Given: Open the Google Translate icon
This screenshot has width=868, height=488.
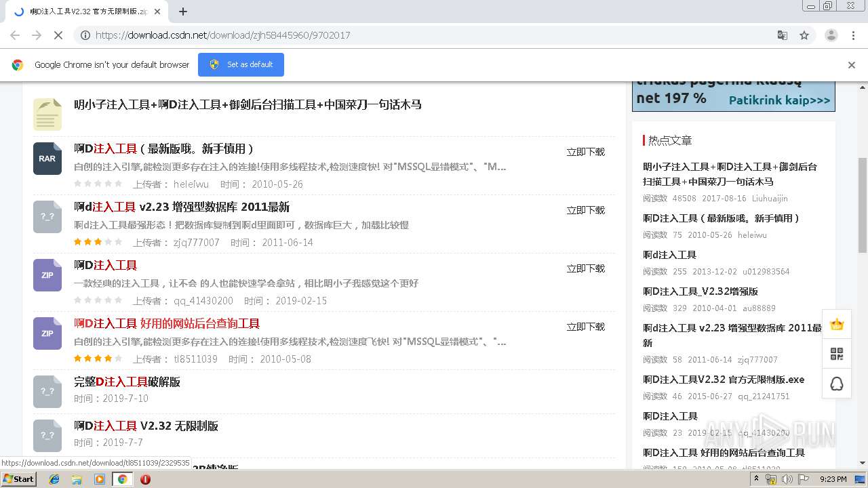Looking at the screenshot, I should tap(782, 35).
